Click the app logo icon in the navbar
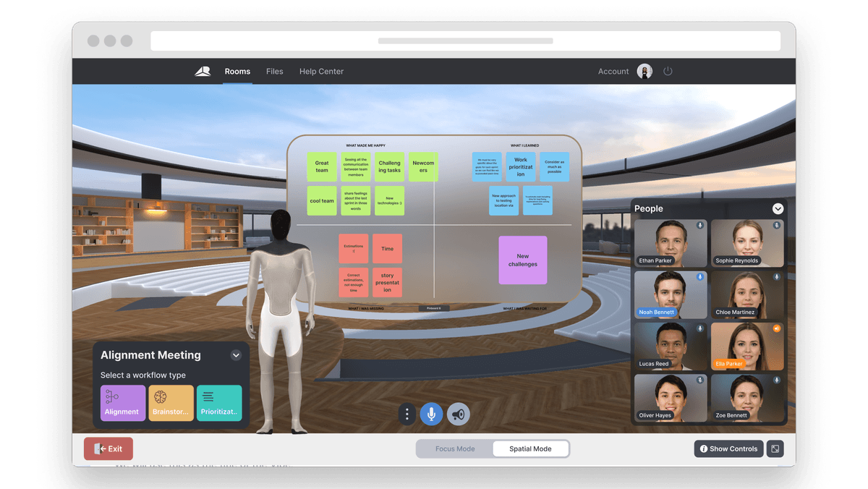The height and width of the screenshot is (489, 868). pyautogui.click(x=202, y=71)
